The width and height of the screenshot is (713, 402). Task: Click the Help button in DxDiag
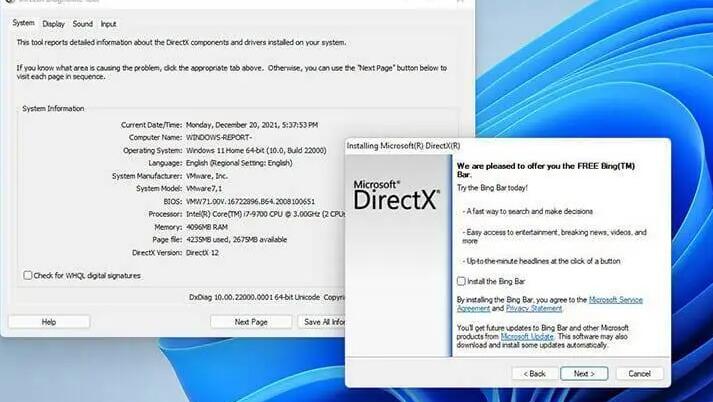pyautogui.click(x=49, y=322)
